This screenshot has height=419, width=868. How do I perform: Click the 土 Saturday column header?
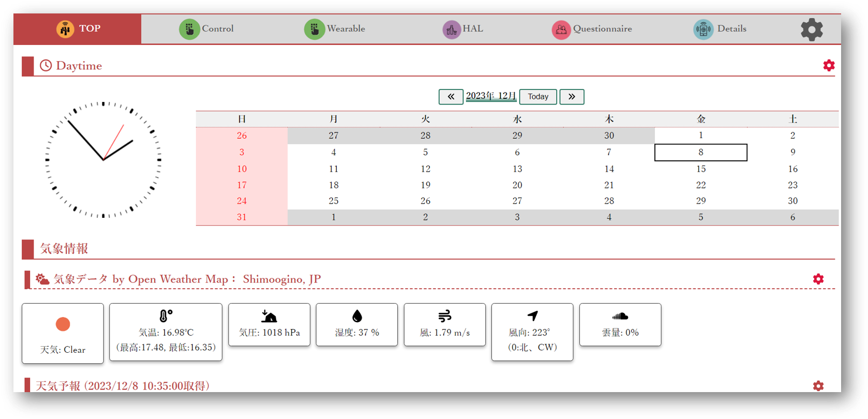pos(792,119)
